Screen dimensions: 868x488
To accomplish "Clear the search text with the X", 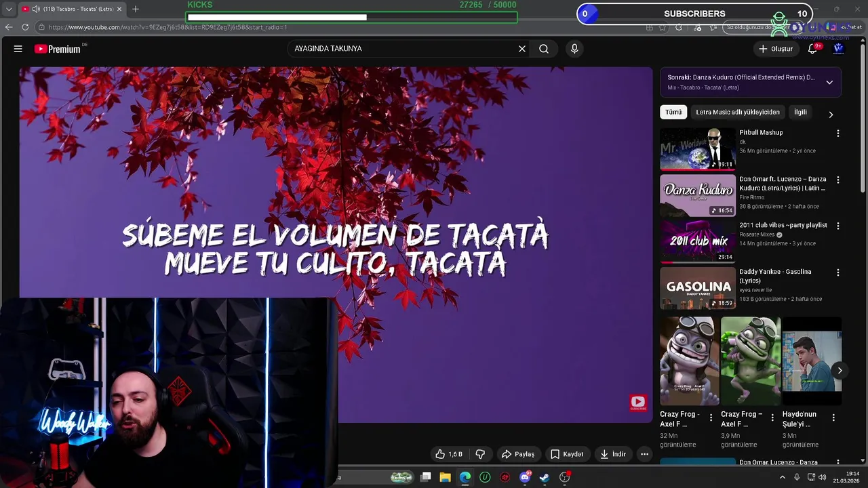I will coord(522,49).
